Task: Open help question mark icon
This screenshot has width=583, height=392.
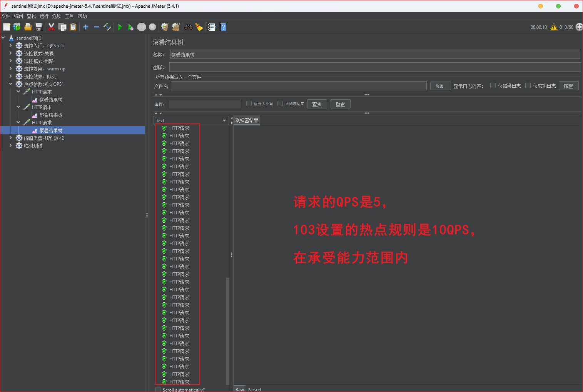Action: (223, 27)
